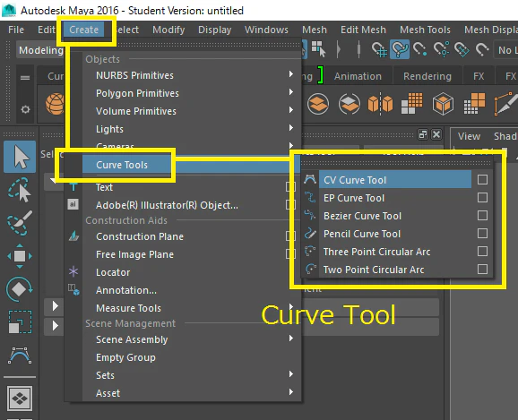The width and height of the screenshot is (518, 420).
Task: Toggle snap to curves magnet icon
Action: pos(400,50)
